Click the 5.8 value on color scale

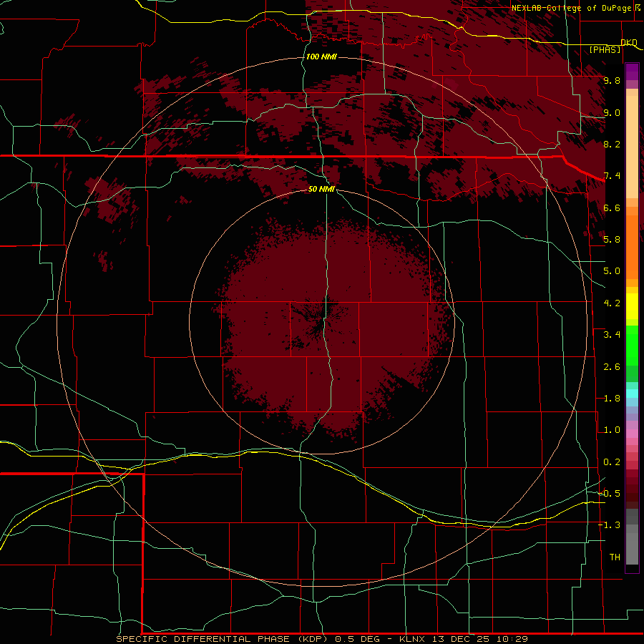[612, 240]
